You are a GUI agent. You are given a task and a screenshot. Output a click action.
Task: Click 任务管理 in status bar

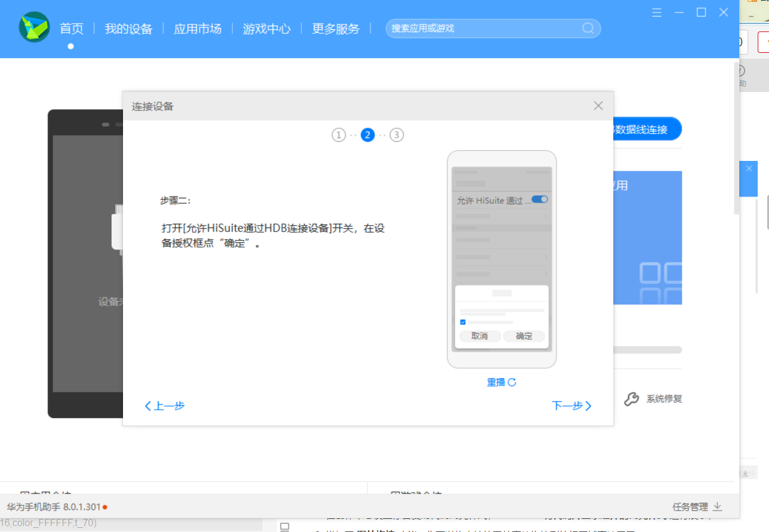click(691, 506)
